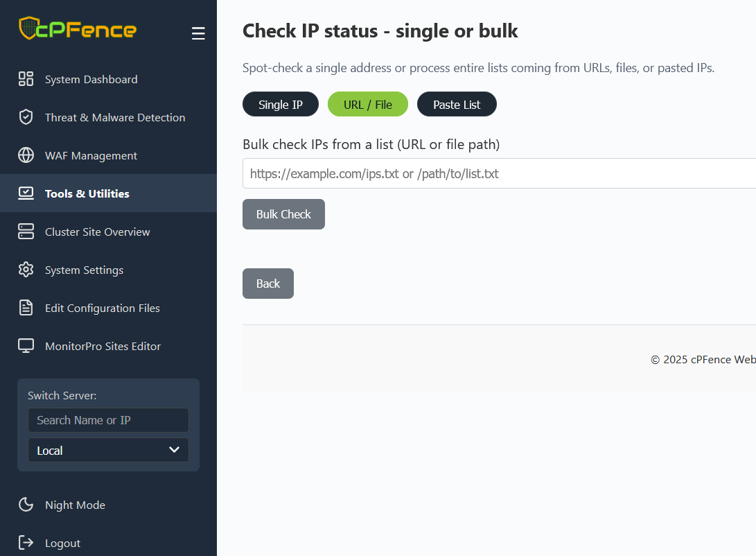The height and width of the screenshot is (556, 756).
Task: Click the Tools & Utilities monitor-check icon
Action: 26,193
